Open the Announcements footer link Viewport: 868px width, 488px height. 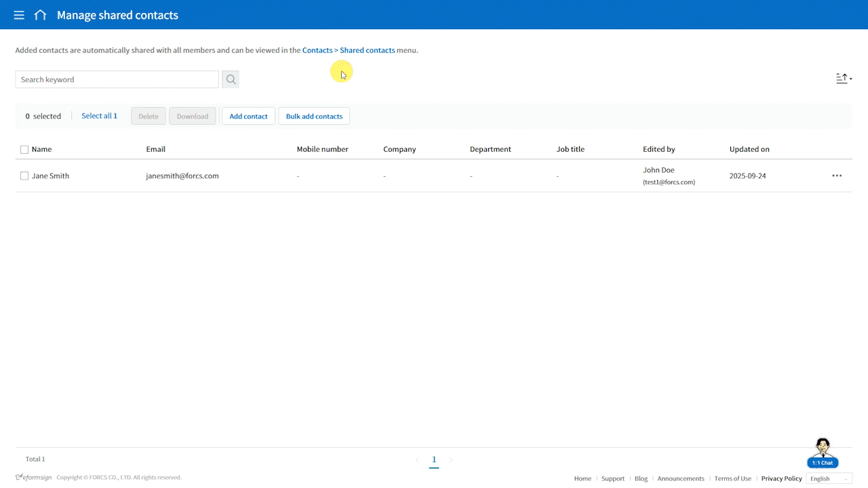(680, 479)
